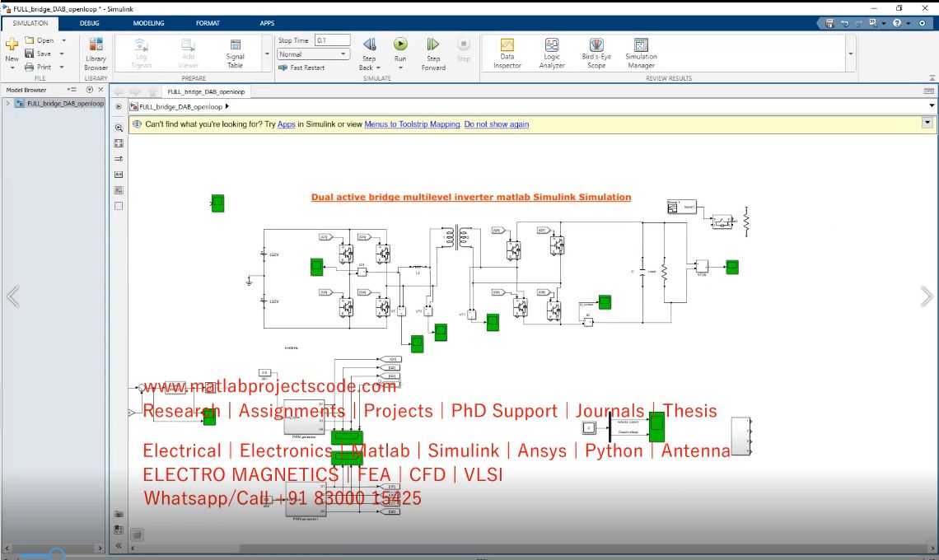Click the New model icon
This screenshot has height=560, width=939.
click(x=12, y=44)
